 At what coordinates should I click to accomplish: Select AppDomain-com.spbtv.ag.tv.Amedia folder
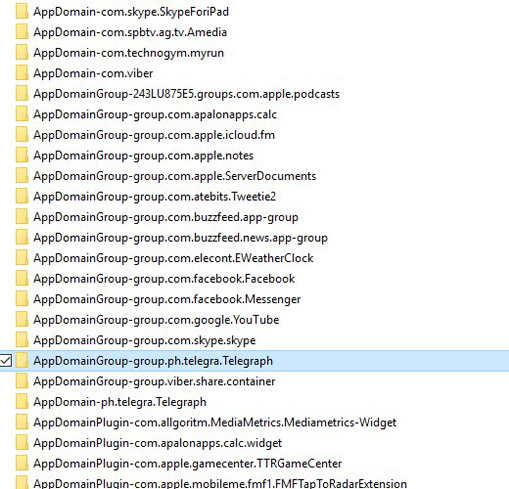[130, 32]
